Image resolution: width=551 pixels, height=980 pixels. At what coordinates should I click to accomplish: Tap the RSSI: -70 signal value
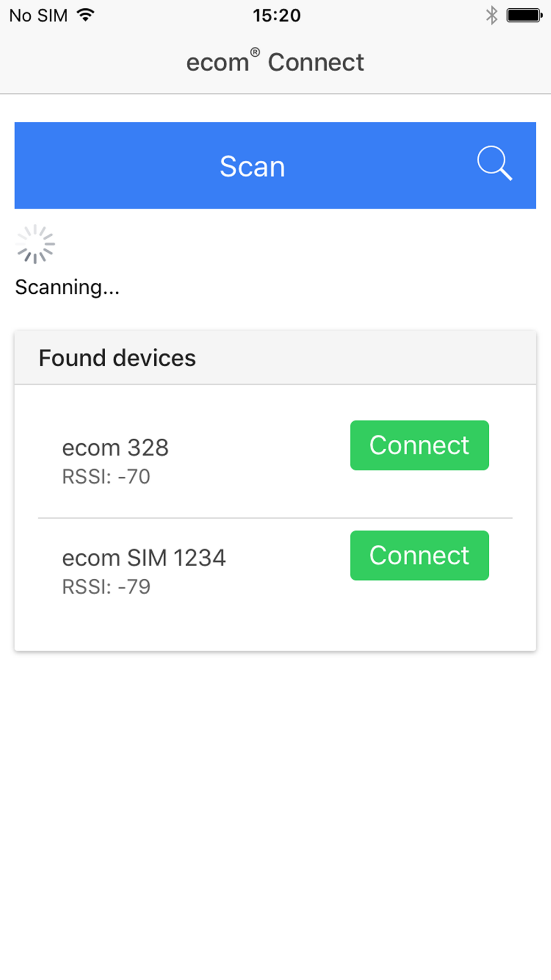[x=106, y=477]
